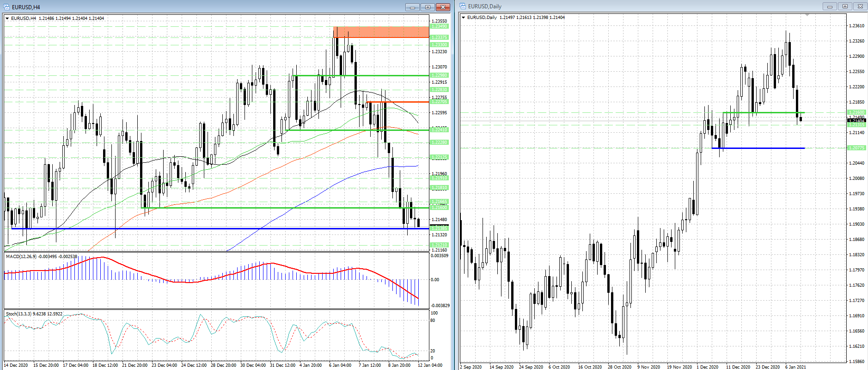Select the blue support line on H4 chart
The image size is (868, 370).
[x=220, y=228]
